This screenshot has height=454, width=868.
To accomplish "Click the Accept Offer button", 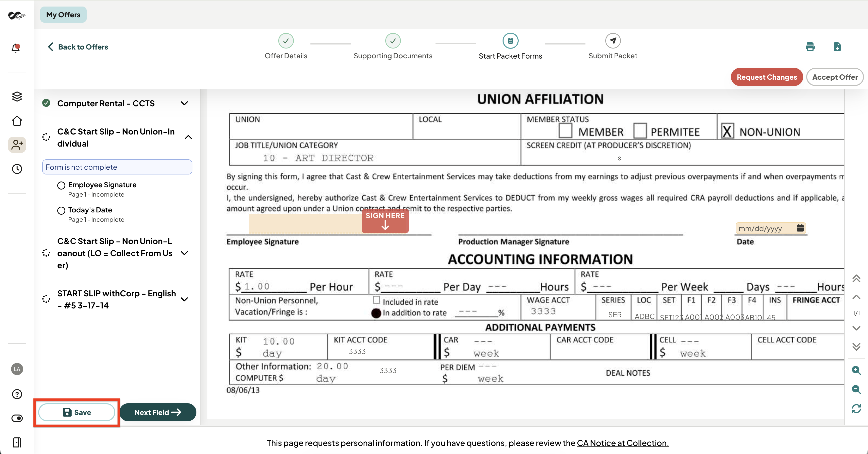I will [x=835, y=77].
